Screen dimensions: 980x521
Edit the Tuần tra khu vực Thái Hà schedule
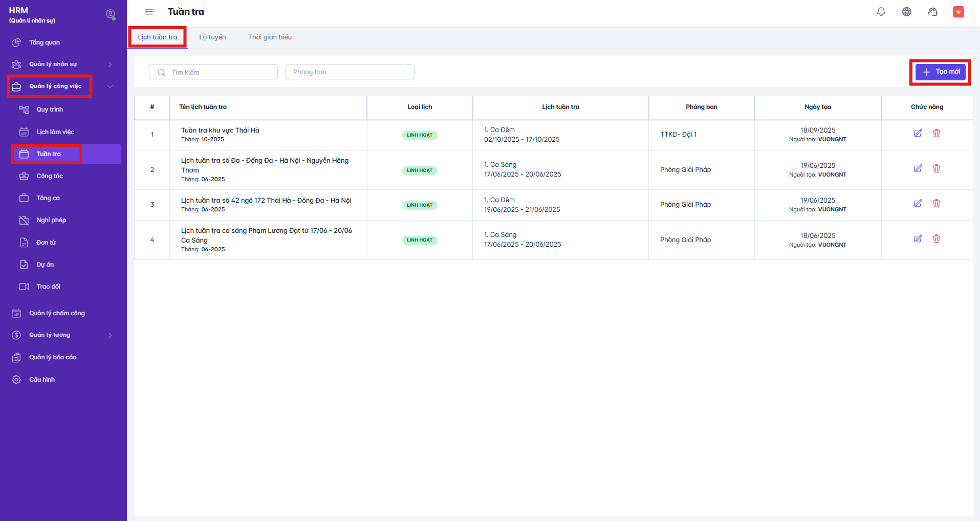coord(918,134)
